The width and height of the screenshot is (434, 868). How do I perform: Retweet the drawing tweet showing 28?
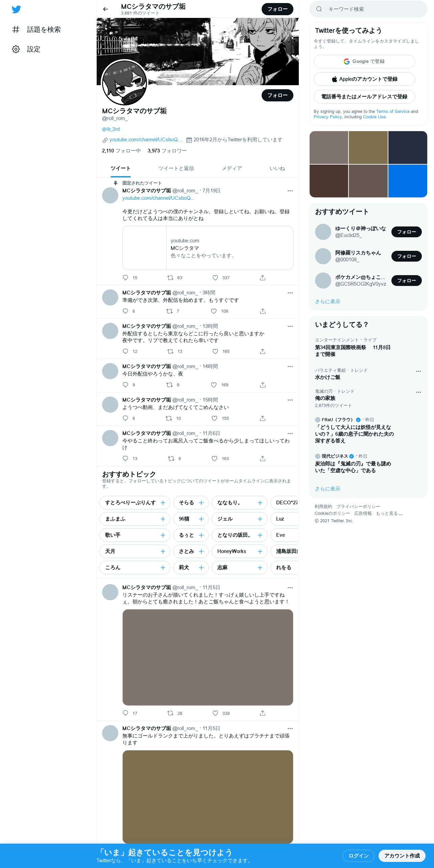click(170, 713)
